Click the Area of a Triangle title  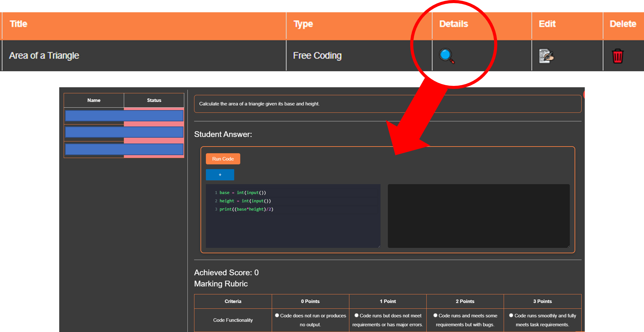pos(44,56)
